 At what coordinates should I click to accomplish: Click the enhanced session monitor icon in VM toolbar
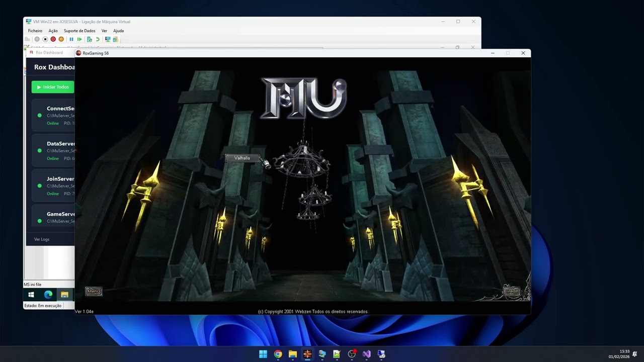pos(108,39)
